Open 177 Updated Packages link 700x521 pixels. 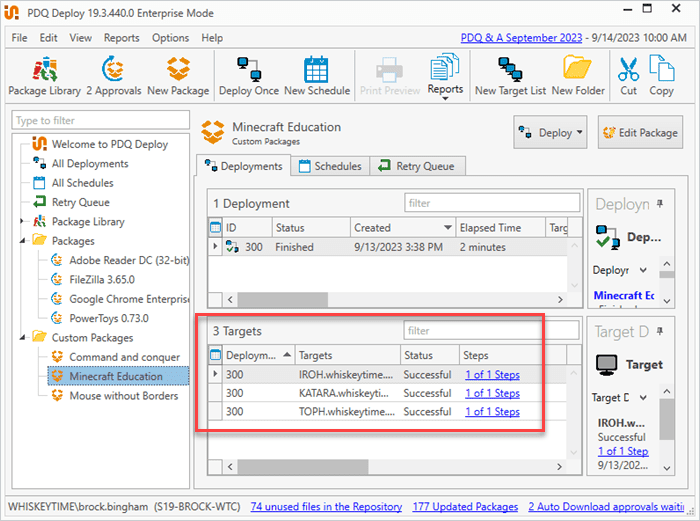465,507
